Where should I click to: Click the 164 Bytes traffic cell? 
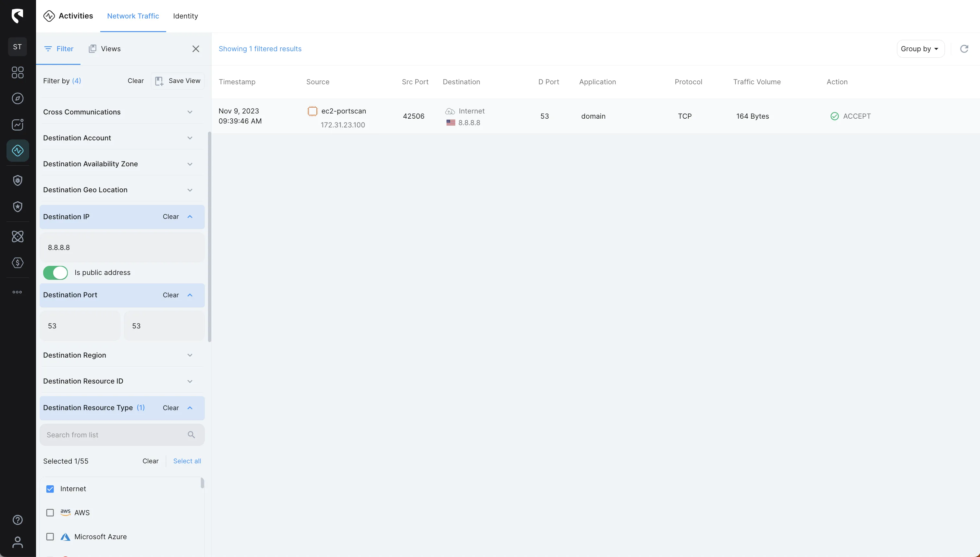753,116
